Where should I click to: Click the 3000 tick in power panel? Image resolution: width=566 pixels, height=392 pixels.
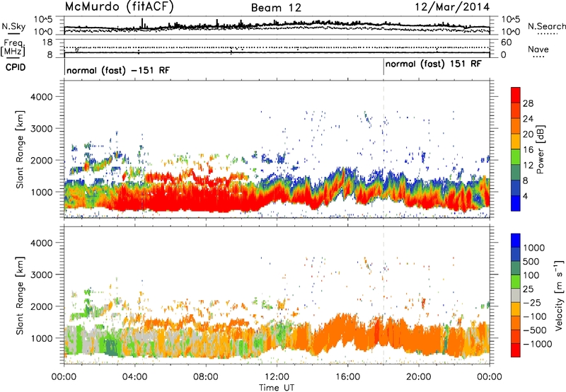tap(41, 129)
